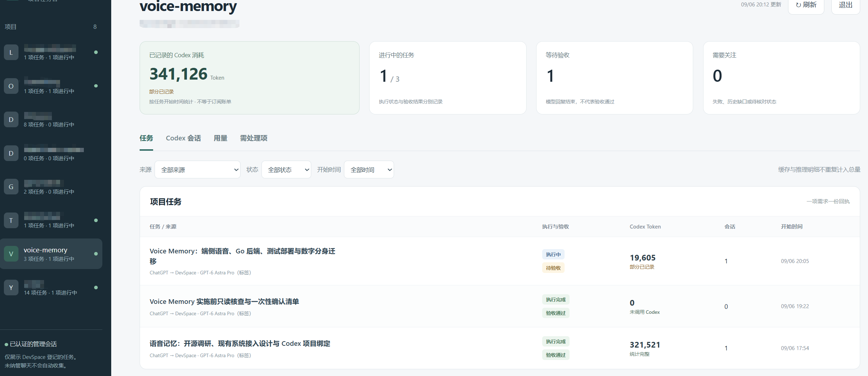
Task: Open the project with the O avatar
Action: [x=51, y=86]
